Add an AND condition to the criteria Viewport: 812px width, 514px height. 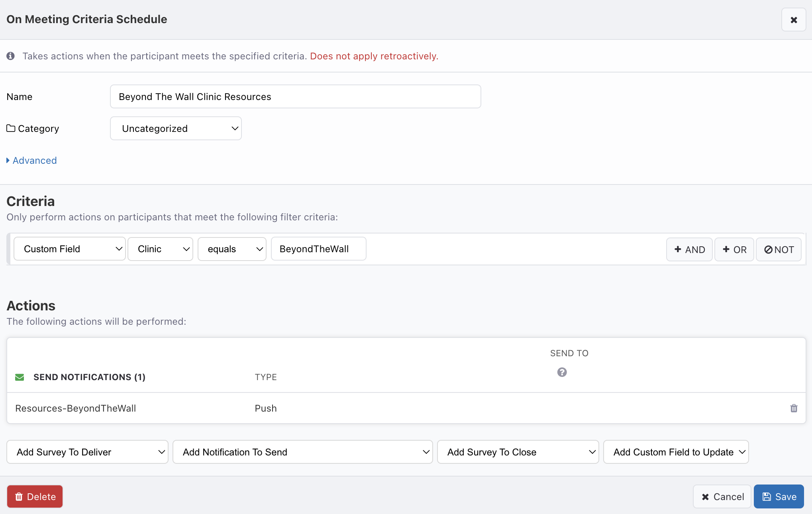click(x=689, y=249)
